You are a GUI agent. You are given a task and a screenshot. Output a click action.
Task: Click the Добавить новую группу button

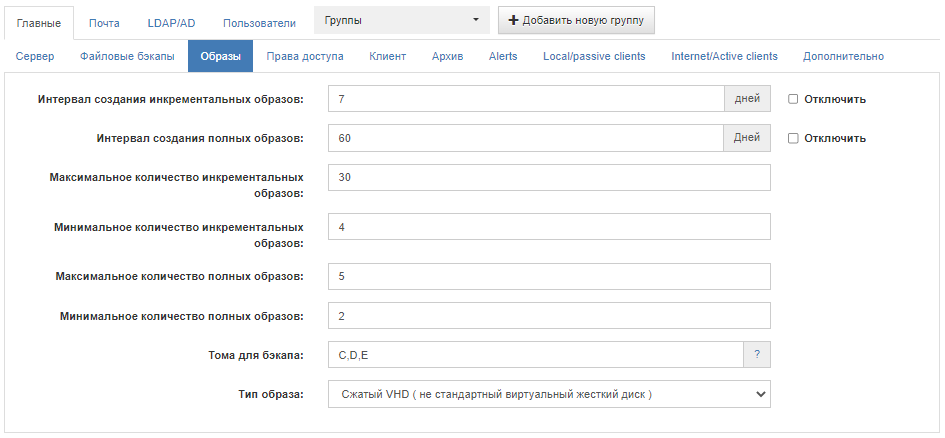pyautogui.click(x=576, y=20)
